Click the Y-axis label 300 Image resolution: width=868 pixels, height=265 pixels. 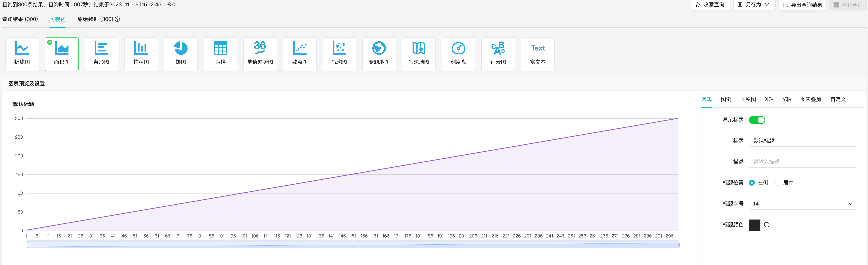[19, 118]
